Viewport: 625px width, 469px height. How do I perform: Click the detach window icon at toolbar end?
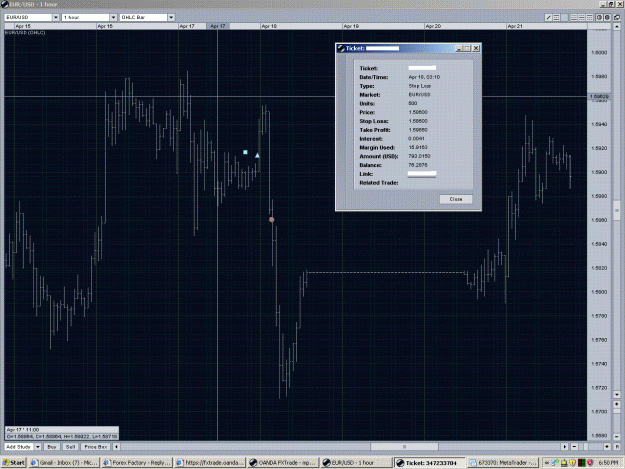[x=617, y=17]
